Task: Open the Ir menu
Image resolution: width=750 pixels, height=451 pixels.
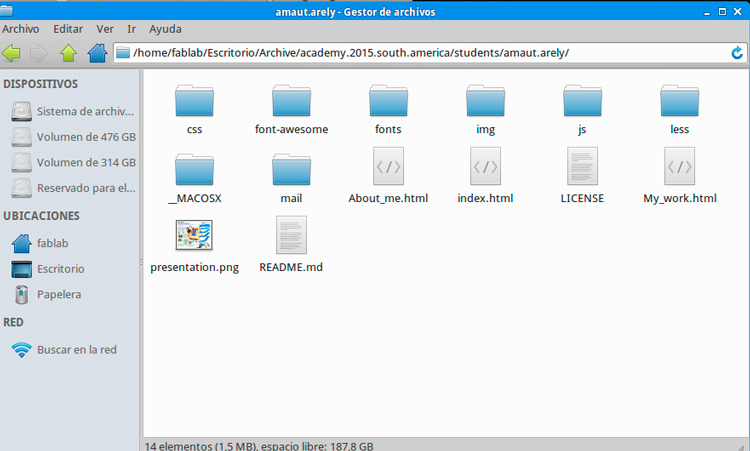Action: coord(132,29)
